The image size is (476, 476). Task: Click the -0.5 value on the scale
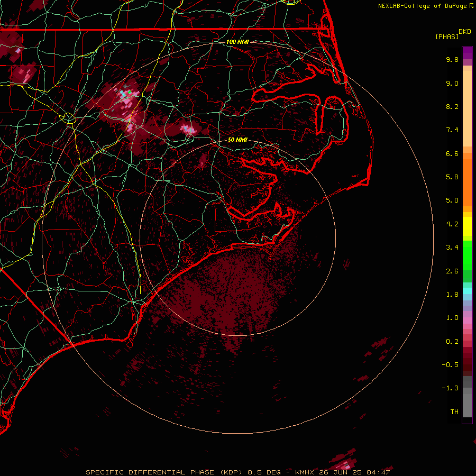coord(450,365)
